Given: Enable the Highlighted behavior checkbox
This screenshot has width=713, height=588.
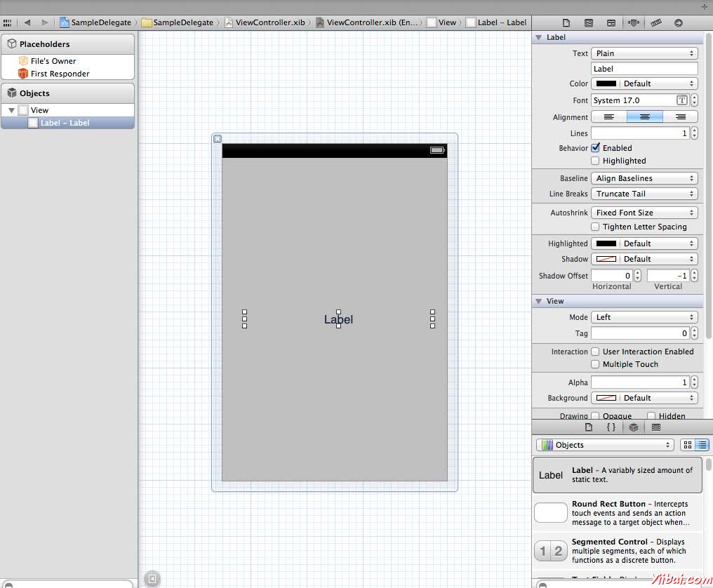Looking at the screenshot, I should point(596,160).
